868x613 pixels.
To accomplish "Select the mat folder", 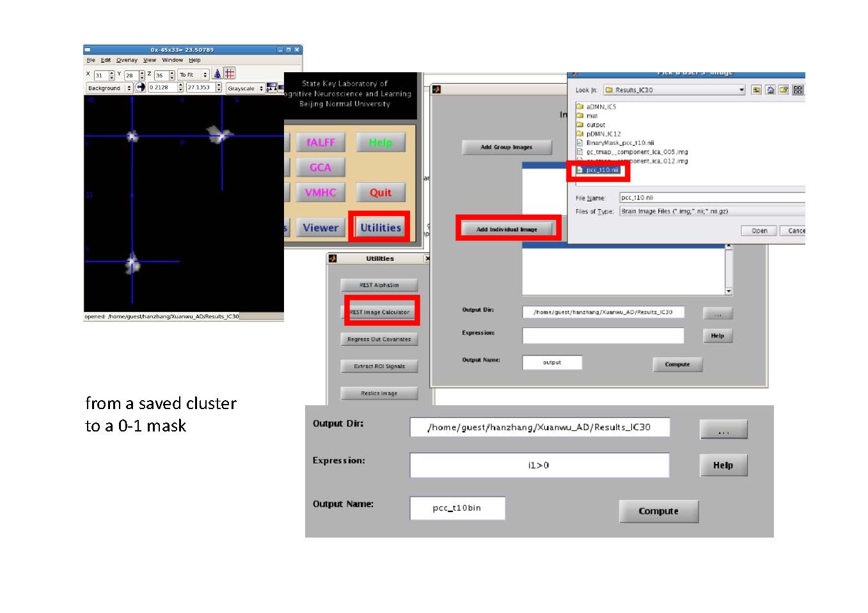I will [587, 116].
